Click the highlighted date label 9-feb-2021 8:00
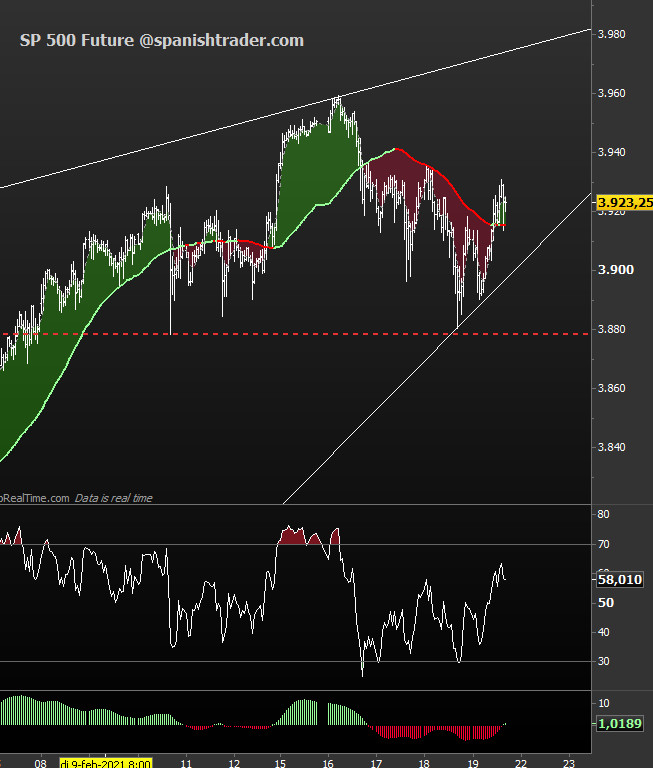The height and width of the screenshot is (768, 653). 105,763
